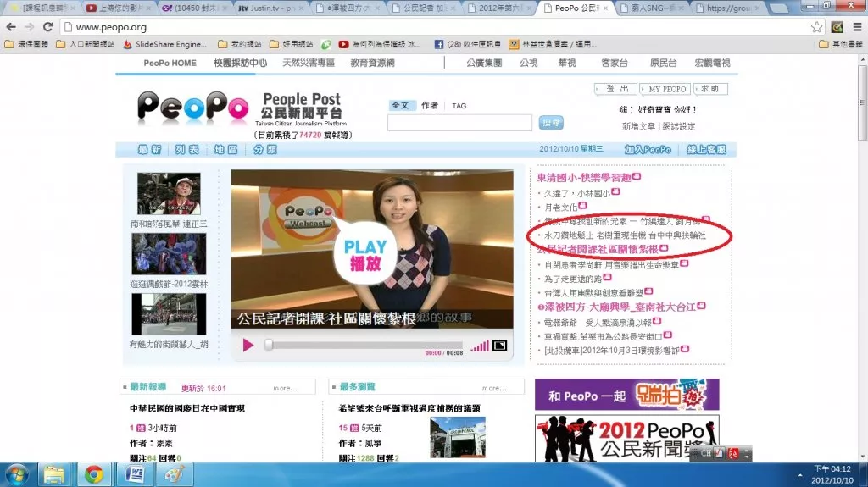868x487 pixels.
Task: Open the 網誌設定 link
Action: pyautogui.click(x=679, y=126)
